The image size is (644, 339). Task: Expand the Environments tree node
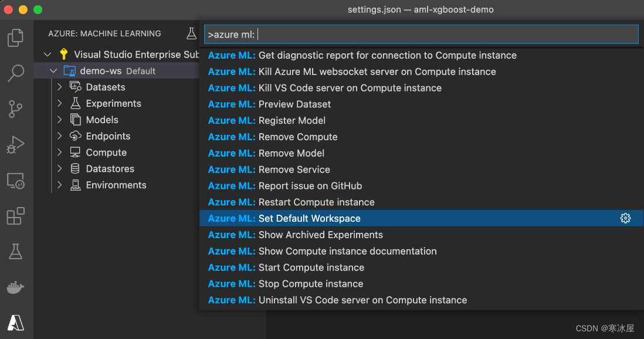(59, 185)
